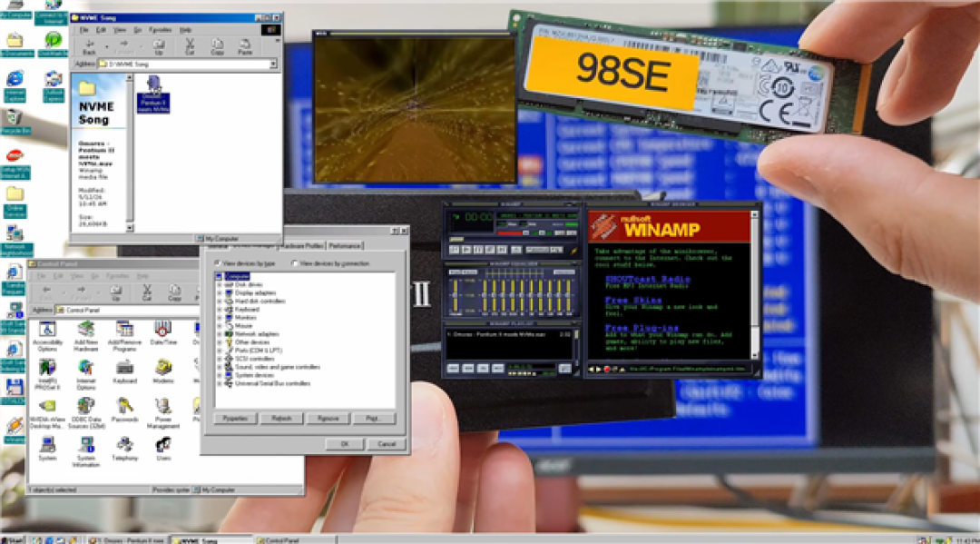The image size is (980, 544).
Task: Open Help menu in NVME Song window
Action: pos(185,29)
